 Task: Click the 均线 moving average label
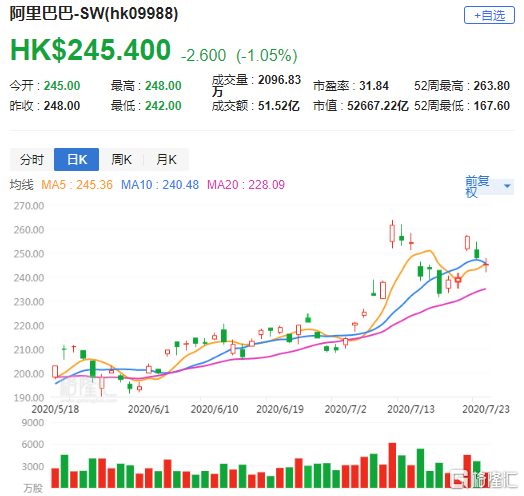tap(22, 184)
